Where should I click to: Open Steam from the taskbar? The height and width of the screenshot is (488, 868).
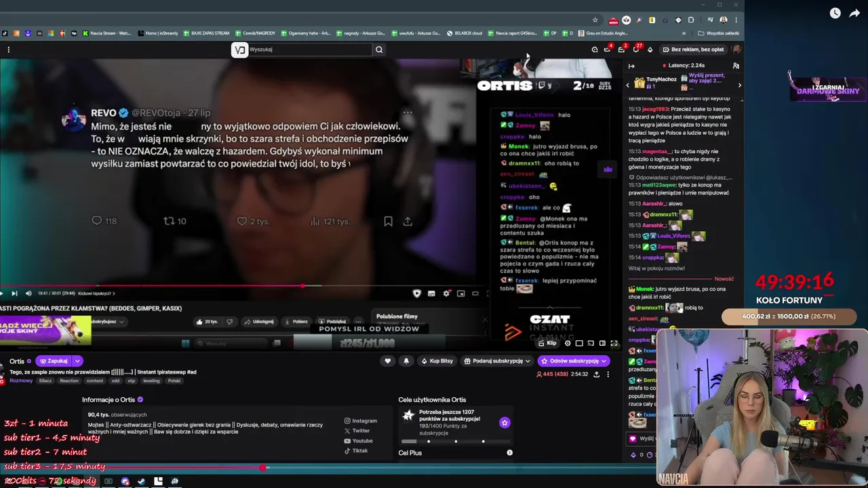(141, 481)
